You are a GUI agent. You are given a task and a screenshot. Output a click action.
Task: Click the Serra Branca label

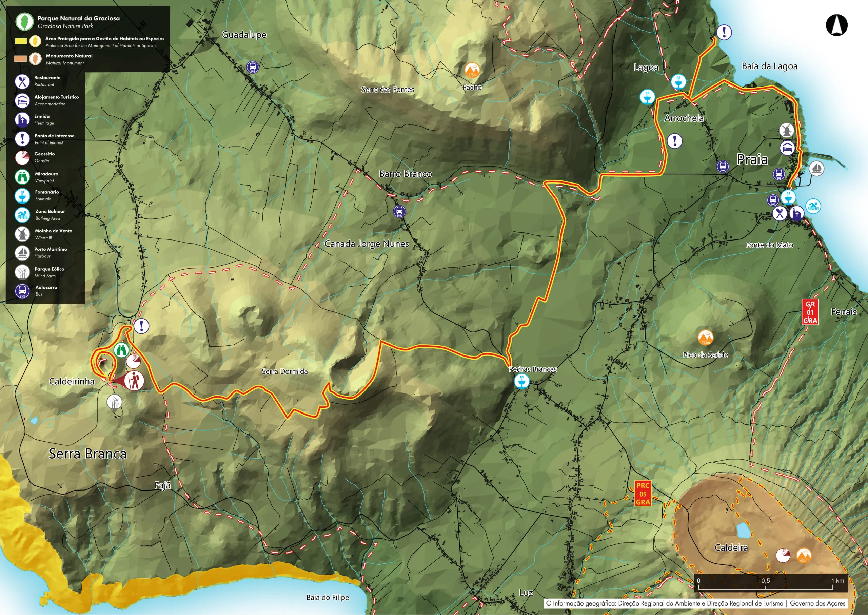(87, 454)
